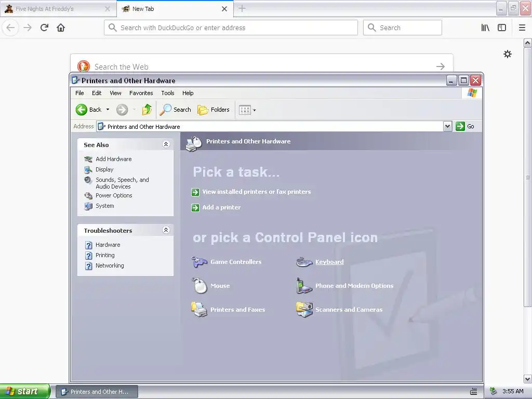Toggle the Folders pane button

click(x=214, y=110)
